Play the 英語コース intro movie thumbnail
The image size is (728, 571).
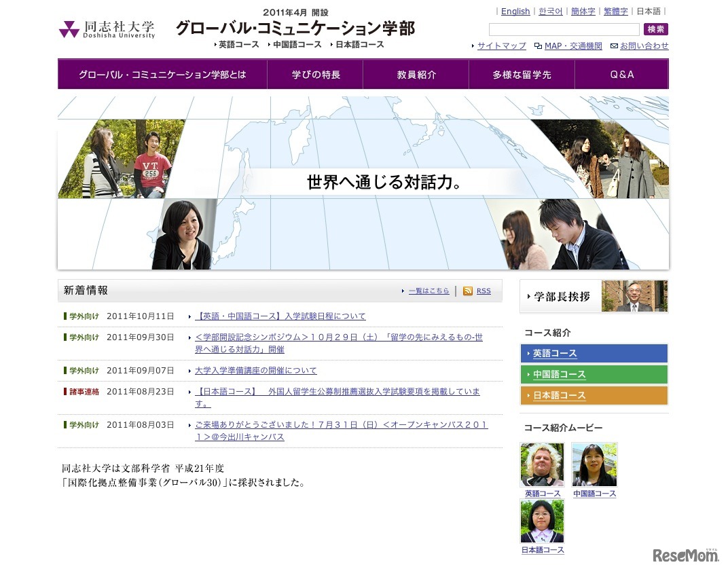click(542, 465)
